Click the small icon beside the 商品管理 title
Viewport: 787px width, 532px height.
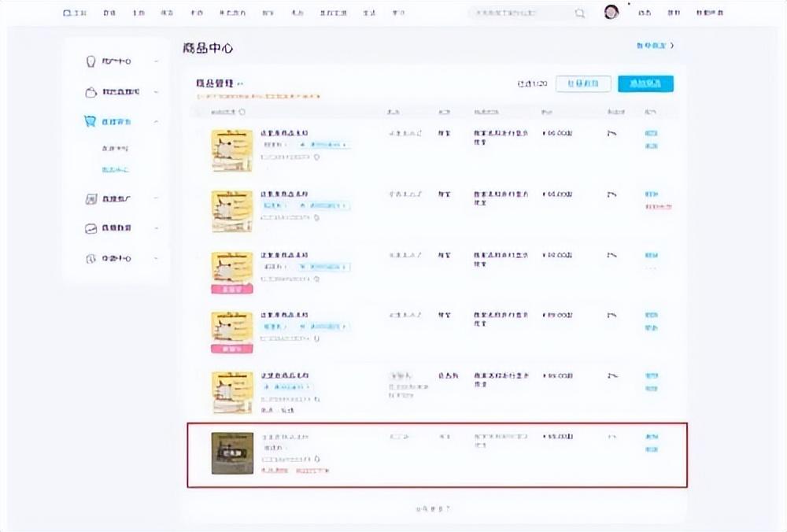click(240, 84)
